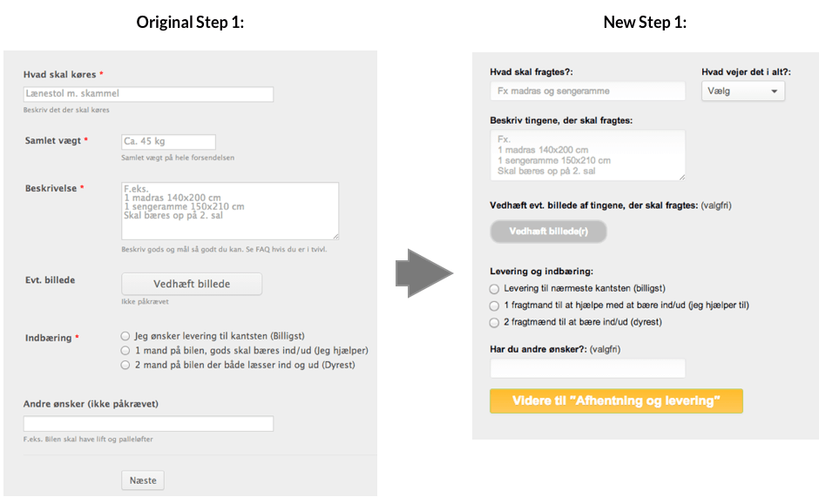The height and width of the screenshot is (504, 826).
Task: Select 'Levering til nærmeste kantsten' radio
Action: pyautogui.click(x=495, y=288)
